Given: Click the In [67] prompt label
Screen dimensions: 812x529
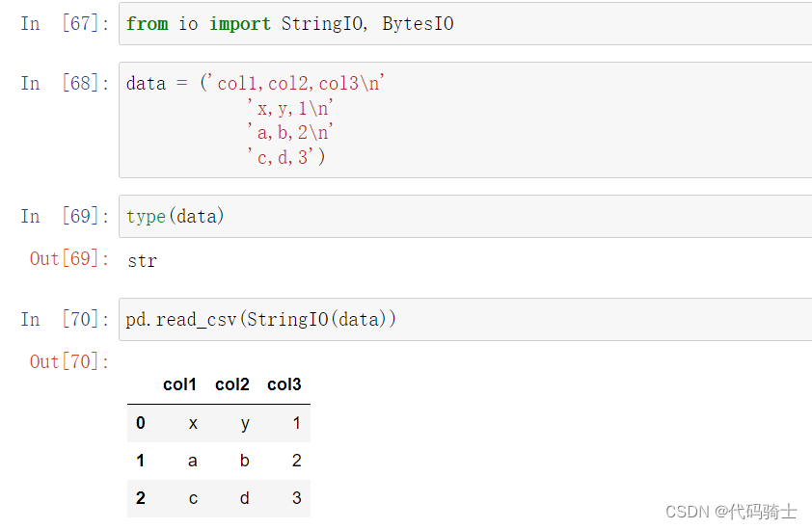Looking at the screenshot, I should pos(65,24).
